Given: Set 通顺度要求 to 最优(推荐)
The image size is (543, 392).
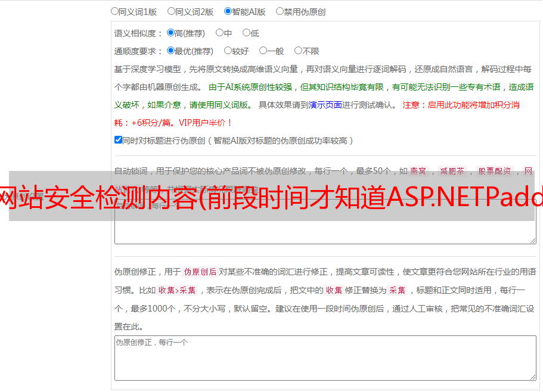Looking at the screenshot, I should pos(170,51).
